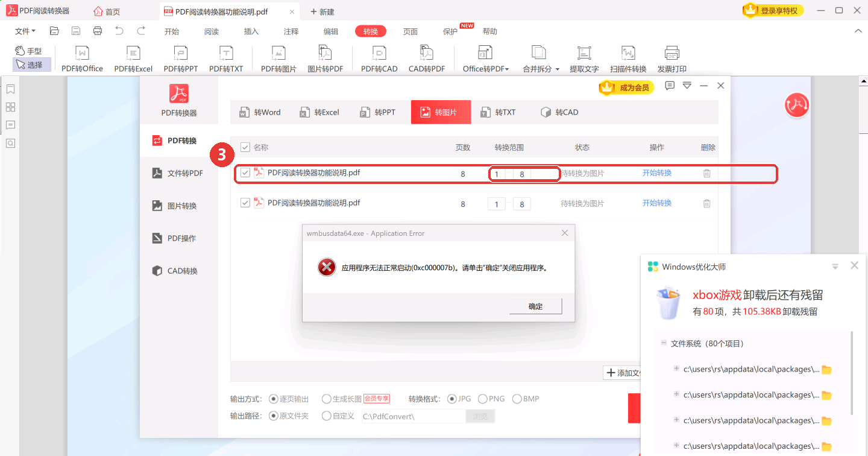Click the start page field on the second row
The width and height of the screenshot is (868, 456).
tap(497, 204)
